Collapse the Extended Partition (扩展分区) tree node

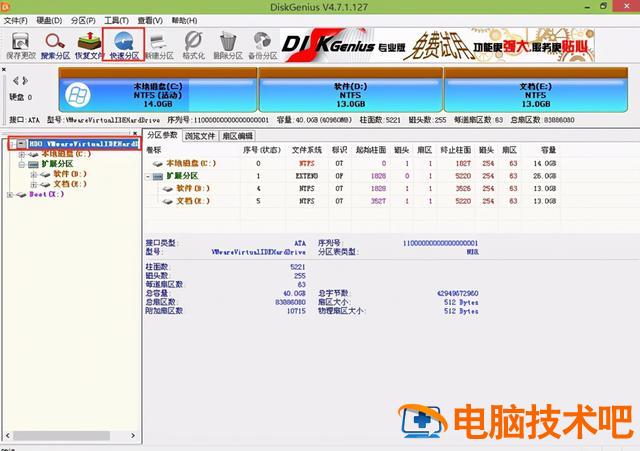(22, 164)
